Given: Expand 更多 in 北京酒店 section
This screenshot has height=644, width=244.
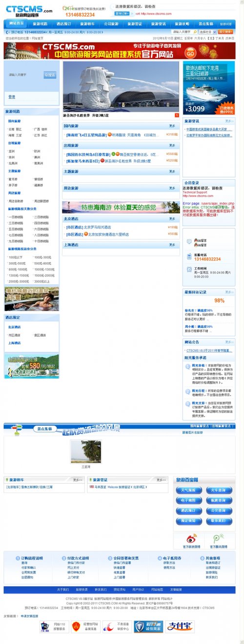Looking at the screenshot, I should [172, 219].
